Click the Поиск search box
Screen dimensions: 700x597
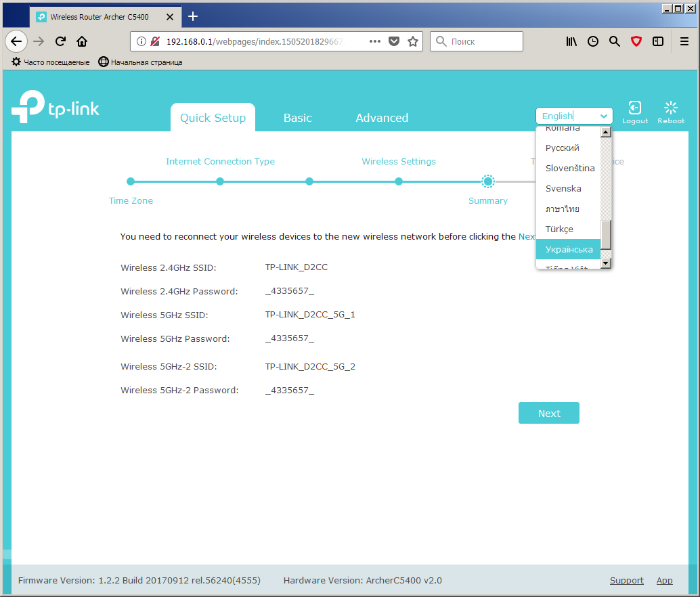[477, 41]
